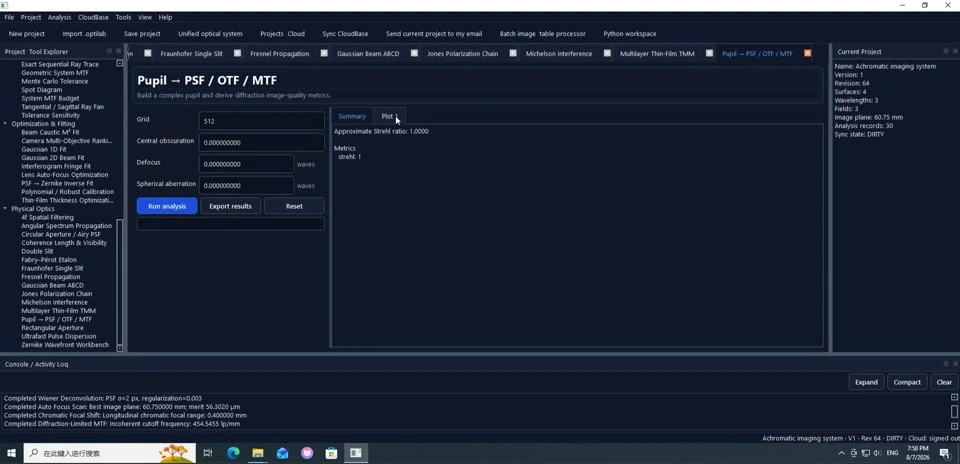Open the CloudBase menu
This screenshot has width=960, height=464.
point(94,17)
